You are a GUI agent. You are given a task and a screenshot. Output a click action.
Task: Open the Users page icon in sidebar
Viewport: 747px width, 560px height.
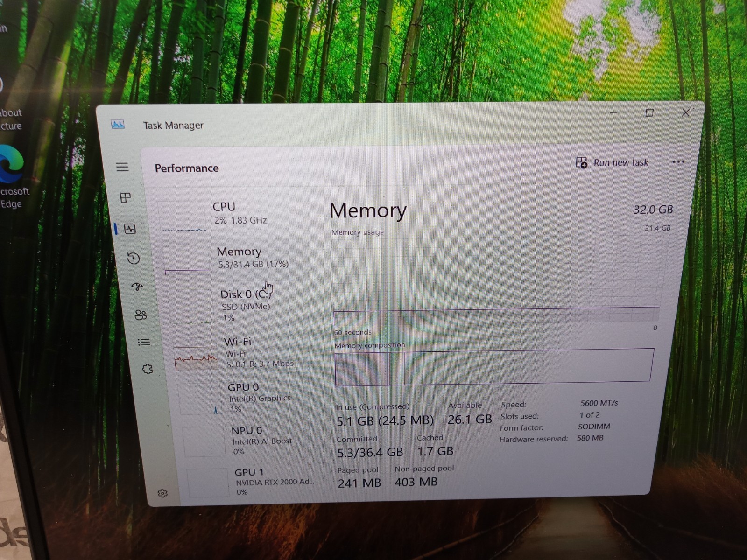tap(141, 315)
